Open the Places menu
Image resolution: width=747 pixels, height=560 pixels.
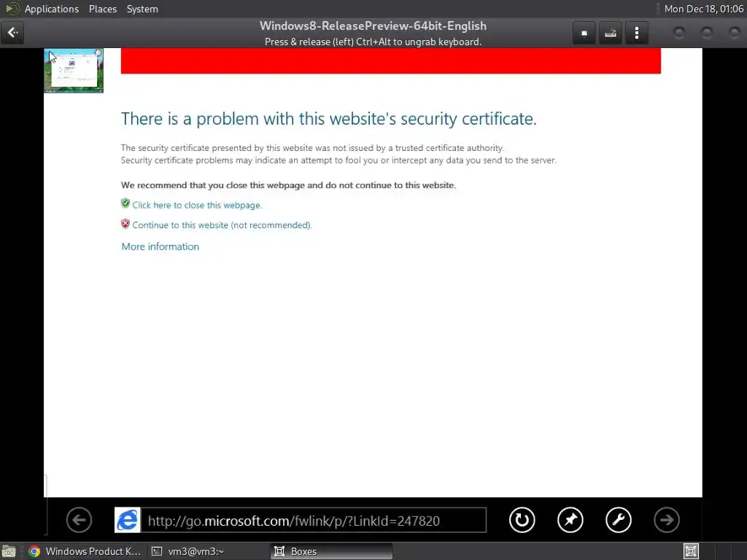tap(102, 9)
